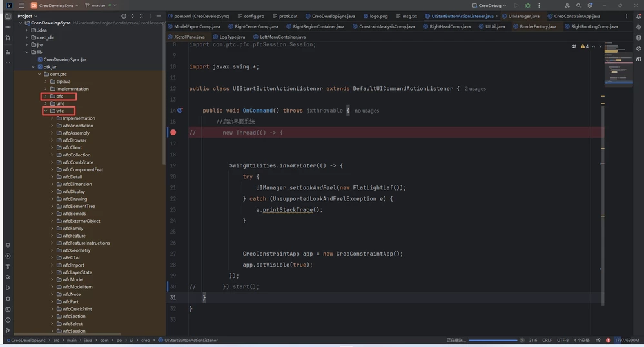Toggle reader mode eye icon
Image resolution: width=644 pixels, height=347 pixels.
574,46
